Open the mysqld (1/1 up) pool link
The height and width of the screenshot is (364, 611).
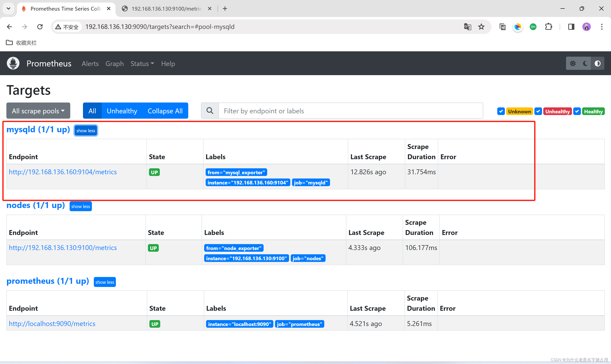click(x=38, y=129)
